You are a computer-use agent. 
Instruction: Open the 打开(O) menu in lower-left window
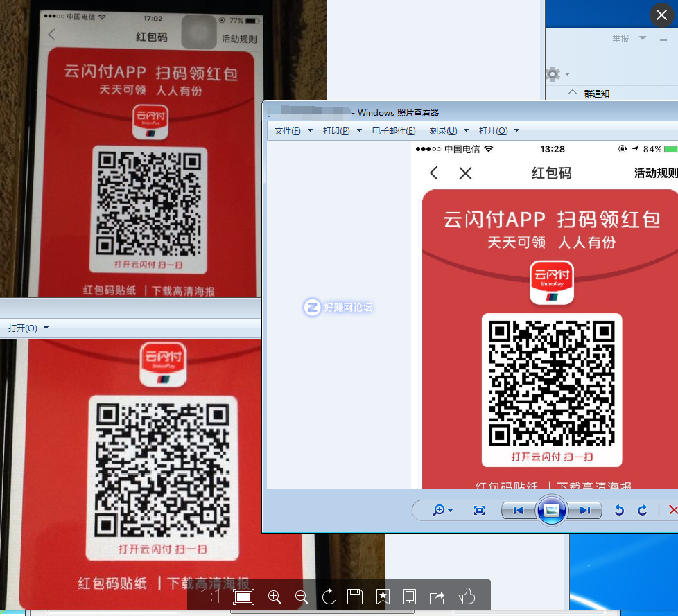(22, 328)
